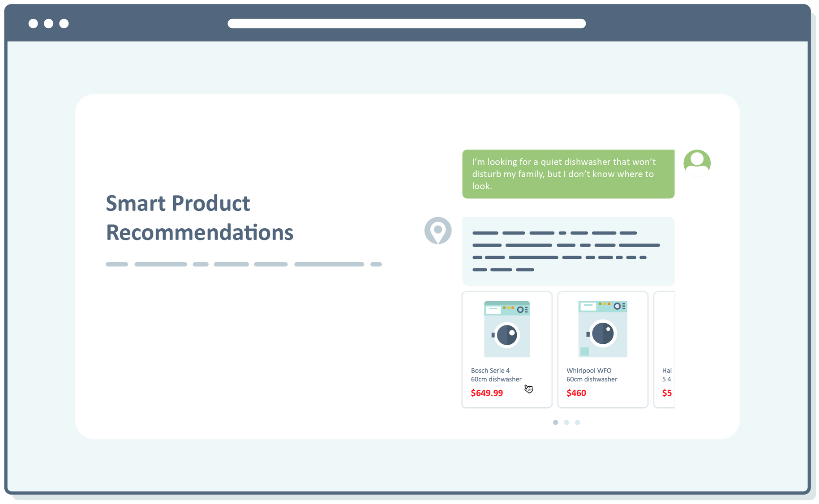Select the second carousel pagination dot
The height and width of the screenshot is (504, 819).
point(566,422)
